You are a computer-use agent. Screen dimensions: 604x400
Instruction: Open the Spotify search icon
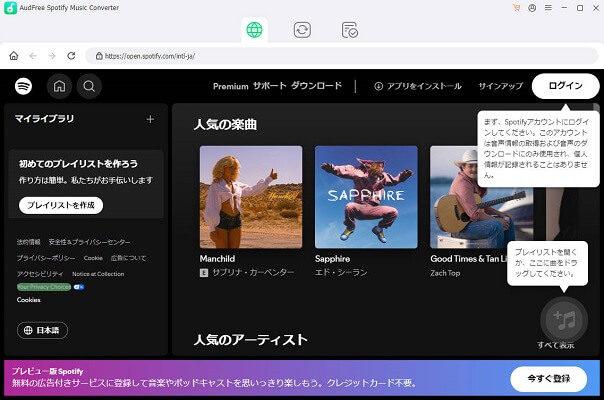(89, 86)
